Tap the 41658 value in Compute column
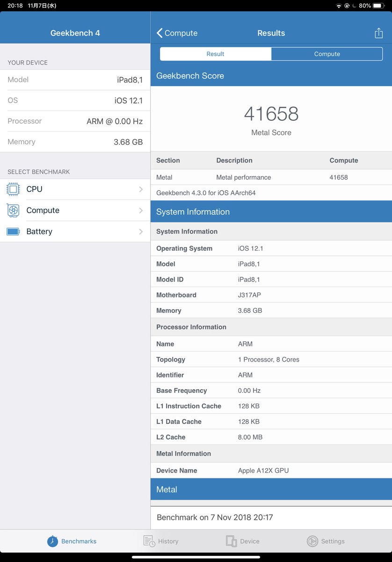The image size is (392, 562). (x=339, y=177)
